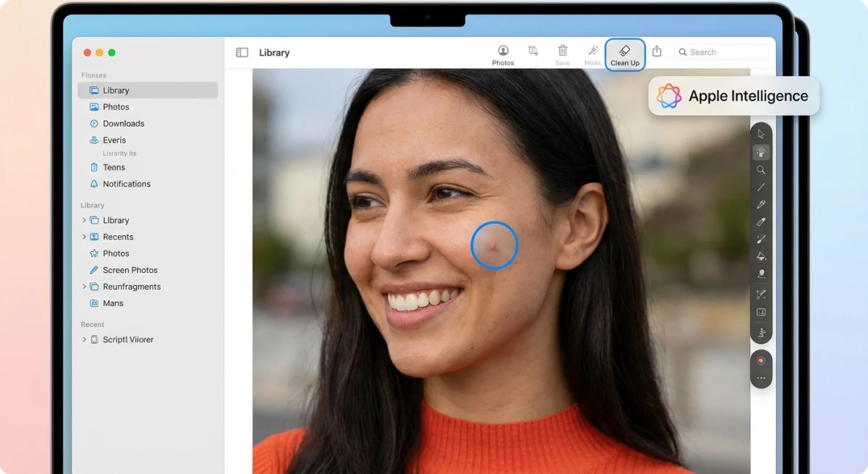Select the Clean Up eraser tool

tap(625, 54)
